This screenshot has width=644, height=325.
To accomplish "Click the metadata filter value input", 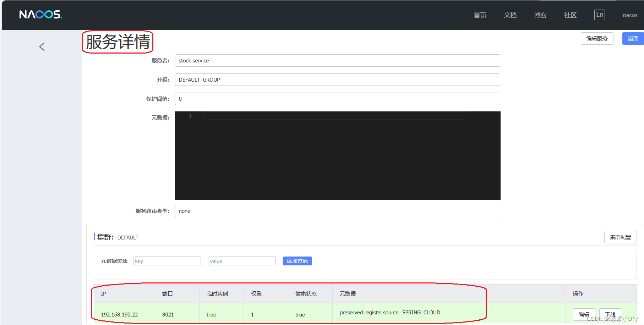I will 242,261.
